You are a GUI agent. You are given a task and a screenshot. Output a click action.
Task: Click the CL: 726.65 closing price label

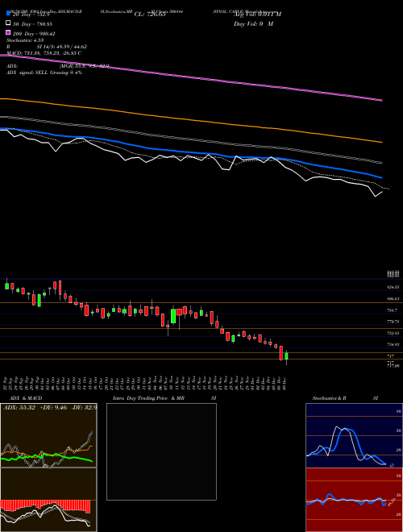[150, 15]
